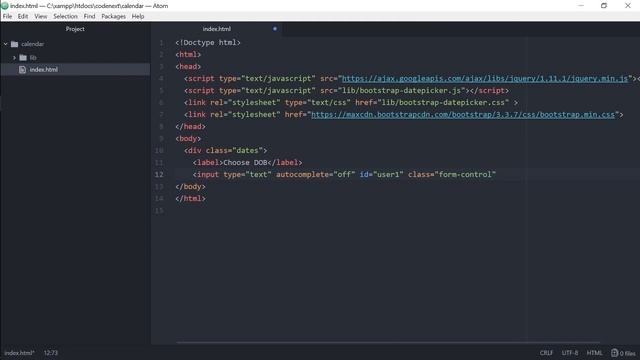Select the lib folder row
Image resolution: width=640 pixels, height=360 pixels.
click(x=75, y=58)
